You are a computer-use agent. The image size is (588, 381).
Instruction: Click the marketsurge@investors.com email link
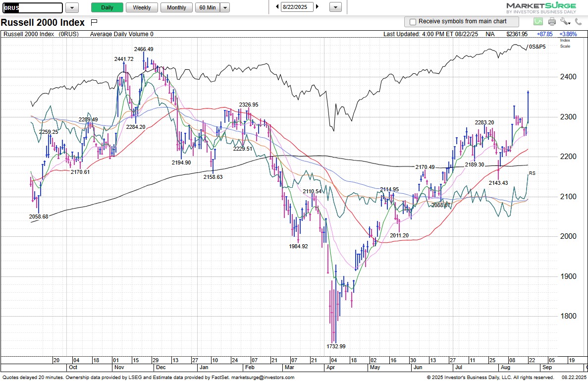263,378
